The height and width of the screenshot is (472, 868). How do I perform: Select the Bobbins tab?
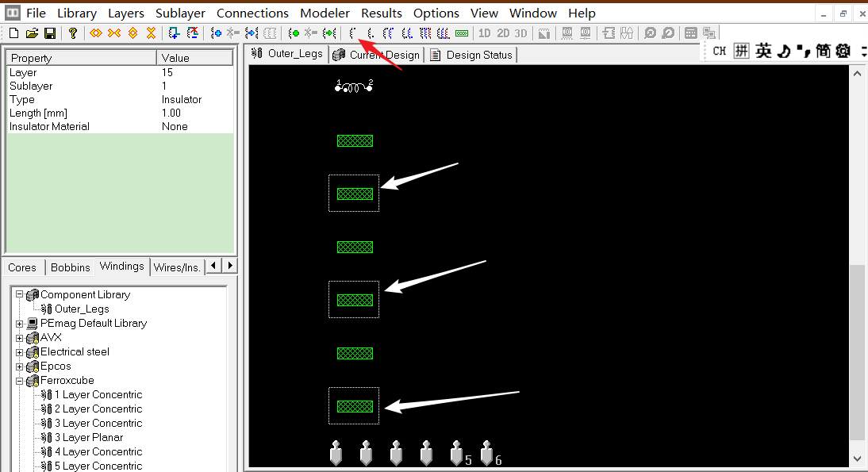tap(70, 267)
